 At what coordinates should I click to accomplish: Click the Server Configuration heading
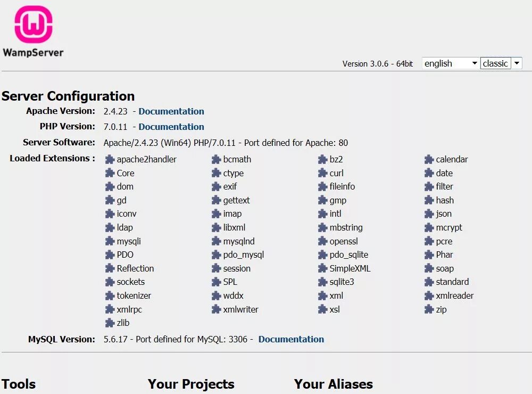click(68, 96)
